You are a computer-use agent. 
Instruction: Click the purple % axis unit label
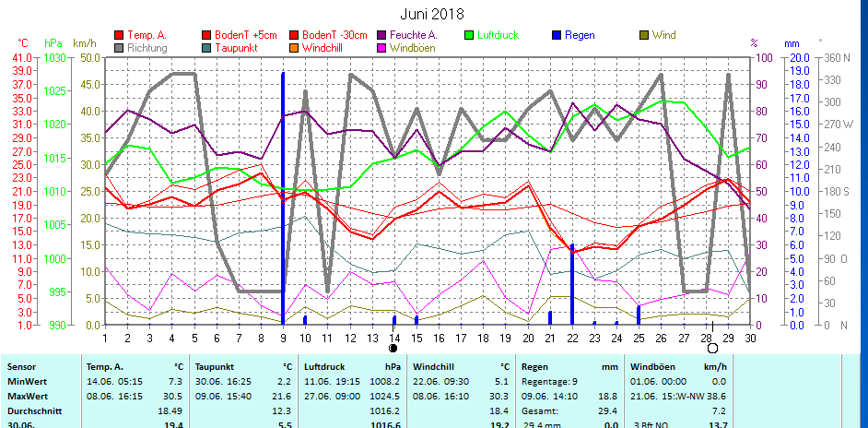tap(754, 42)
